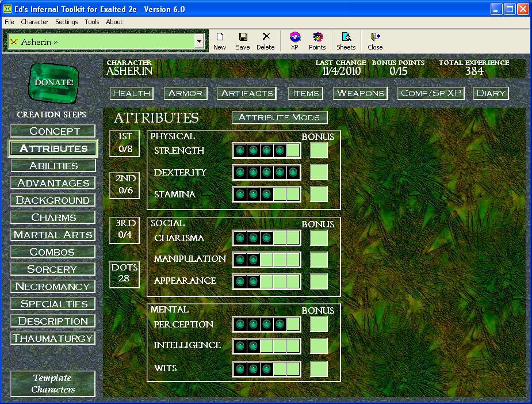Save the character with the floppy icon
Image resolution: width=532 pixels, height=404 pixels.
pyautogui.click(x=243, y=41)
